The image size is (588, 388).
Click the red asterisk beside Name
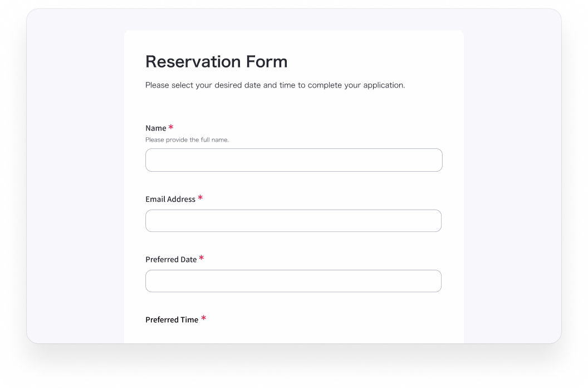click(x=171, y=127)
